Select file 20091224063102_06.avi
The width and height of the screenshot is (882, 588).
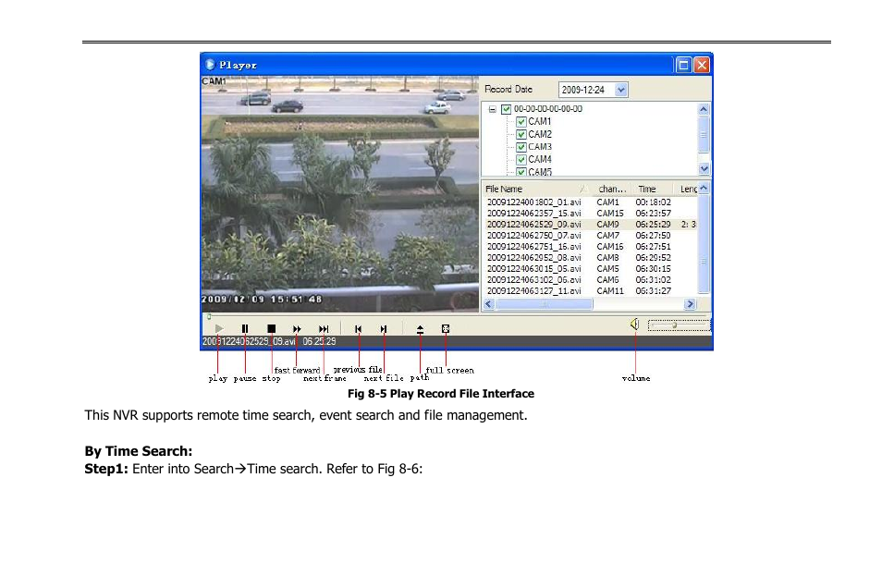pyautogui.click(x=533, y=279)
